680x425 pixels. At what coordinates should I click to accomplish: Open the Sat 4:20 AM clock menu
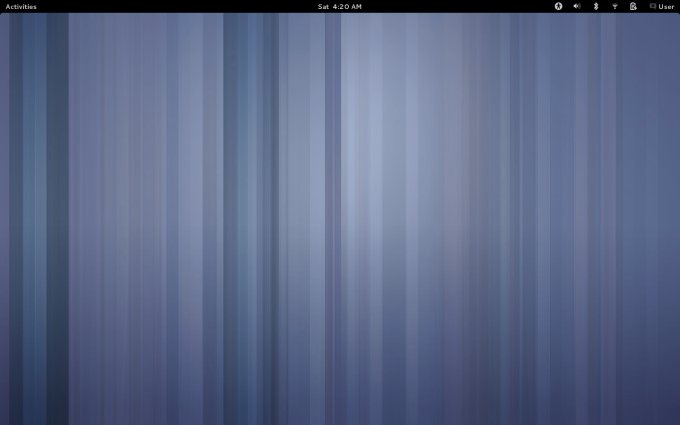(x=340, y=7)
